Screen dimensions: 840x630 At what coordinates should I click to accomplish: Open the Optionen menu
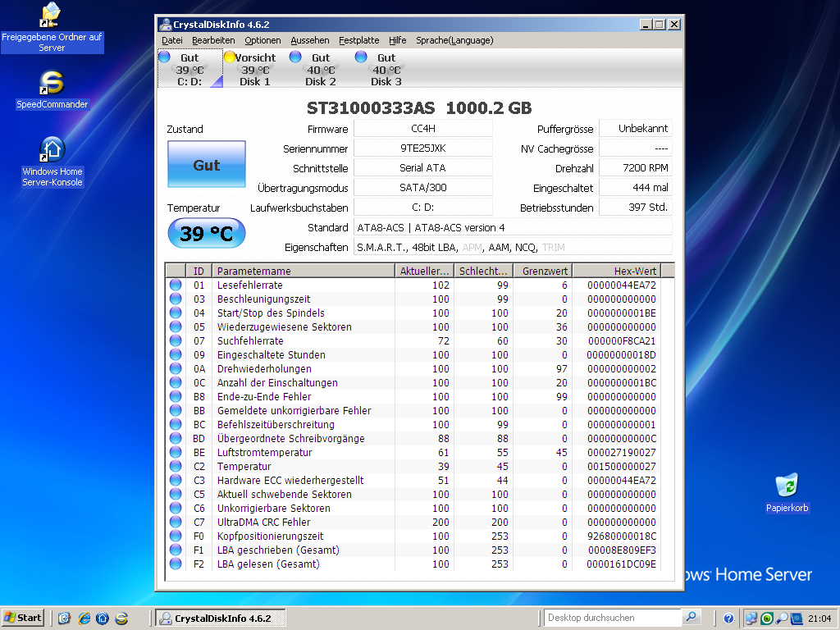(x=262, y=39)
